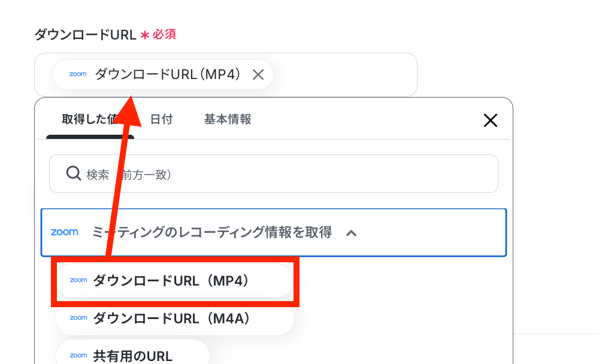Choose ダウンロードURL（M4A） from the list
Screen dimensions: 599x364
click(x=175, y=318)
